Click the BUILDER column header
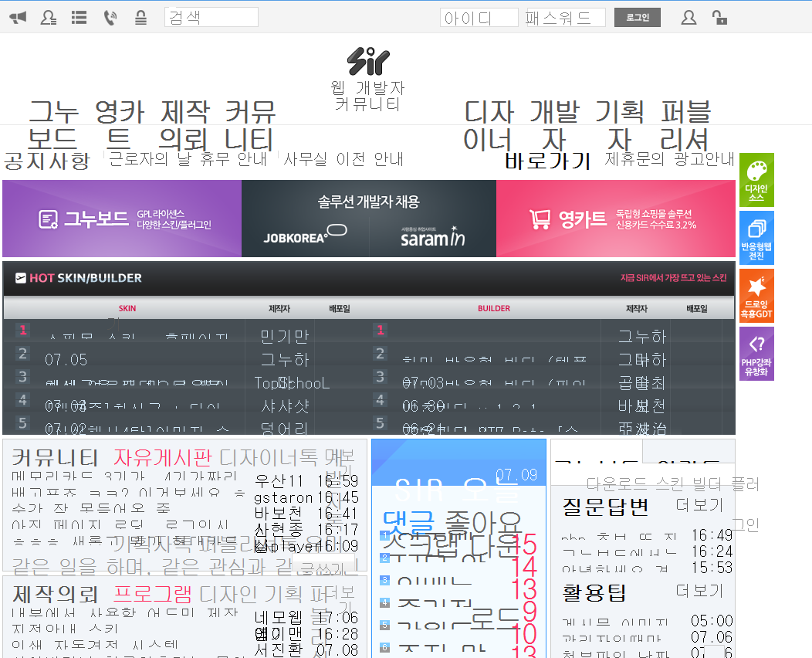812x658 pixels. pyautogui.click(x=494, y=308)
